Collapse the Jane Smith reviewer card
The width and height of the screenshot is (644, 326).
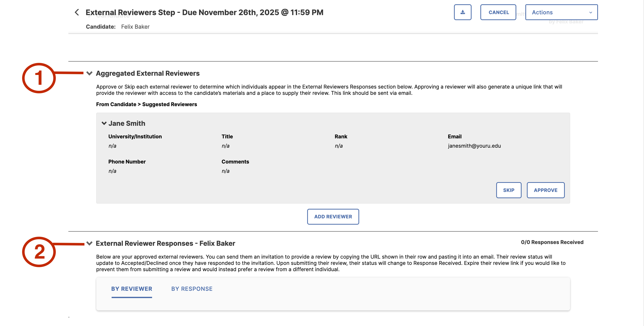coord(104,123)
